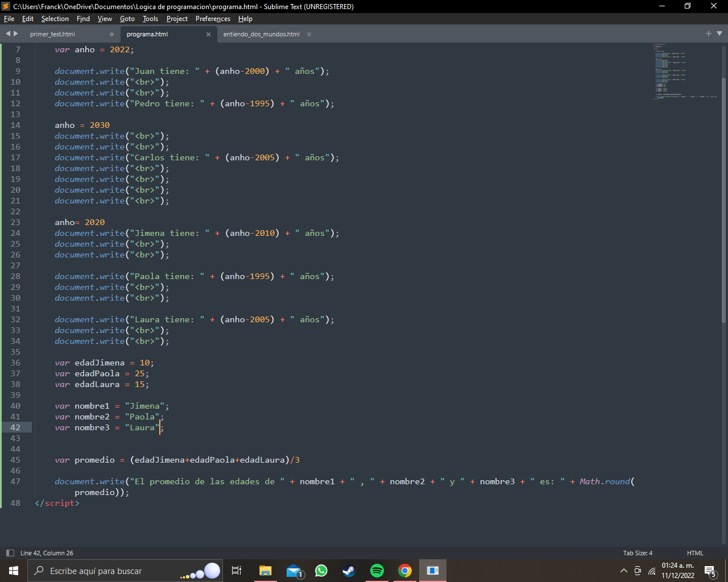Click the Sublime Text title bar icon
Viewport: 728px width, 582px height.
click(x=6, y=6)
